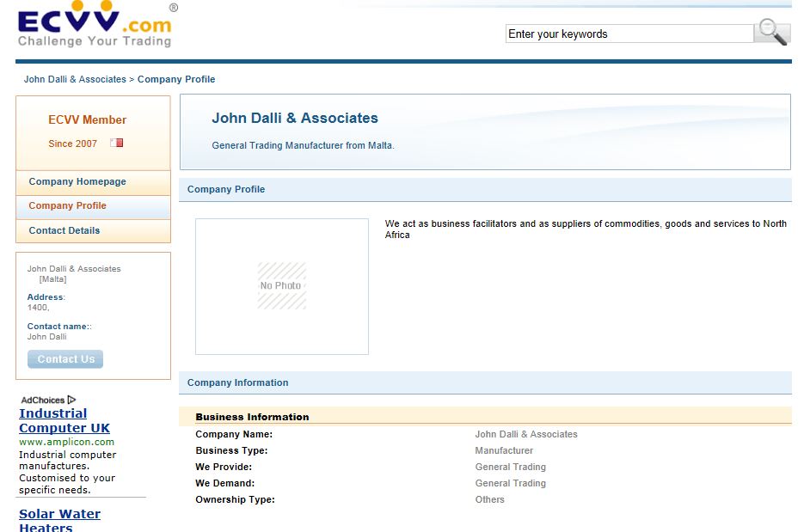Click the magnifying glass search icon
The height and width of the screenshot is (532, 810).
click(771, 33)
